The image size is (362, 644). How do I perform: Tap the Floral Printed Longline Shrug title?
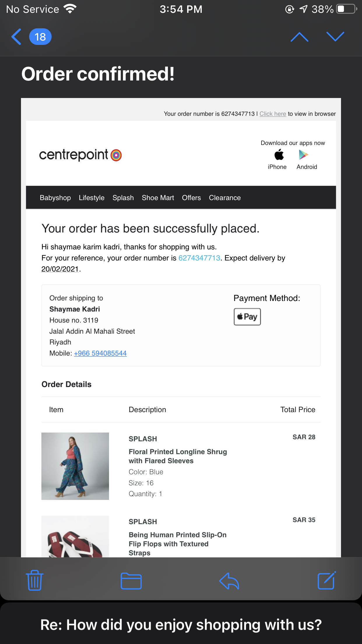[x=178, y=456]
